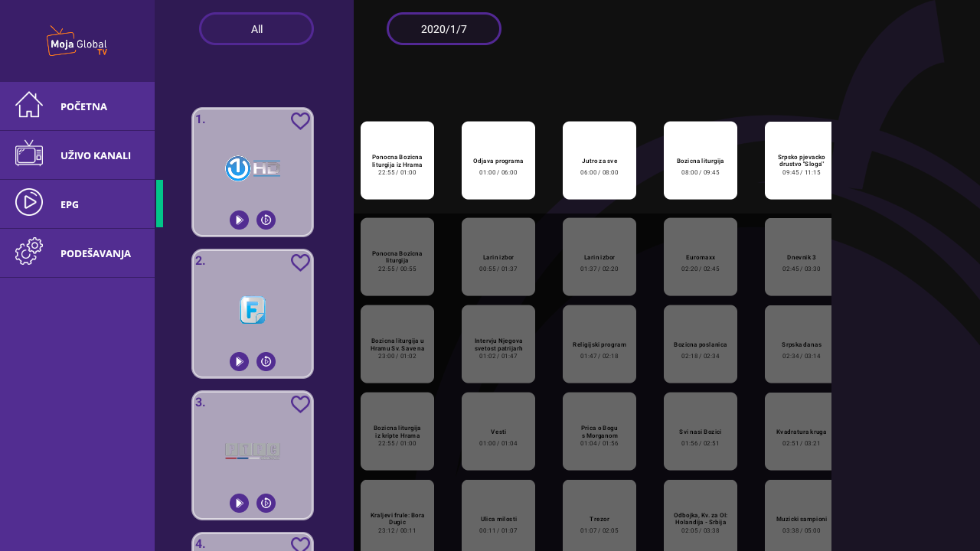Select the Dnevnik 3 program
980x551 pixels.
(x=798, y=257)
